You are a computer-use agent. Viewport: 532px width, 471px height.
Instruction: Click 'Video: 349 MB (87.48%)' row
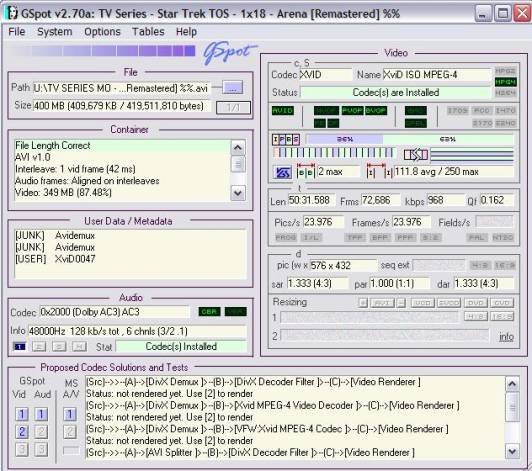point(122,193)
